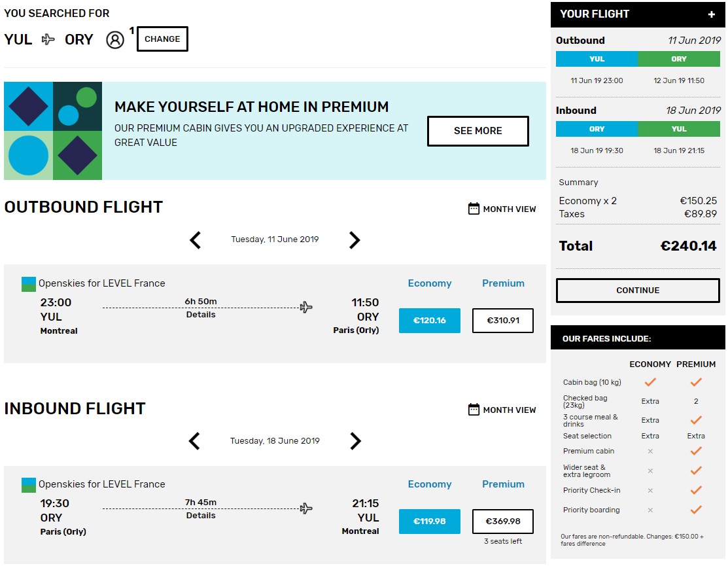The image size is (728, 568).
Task: Open inbound Month View calendar
Action: (502, 410)
